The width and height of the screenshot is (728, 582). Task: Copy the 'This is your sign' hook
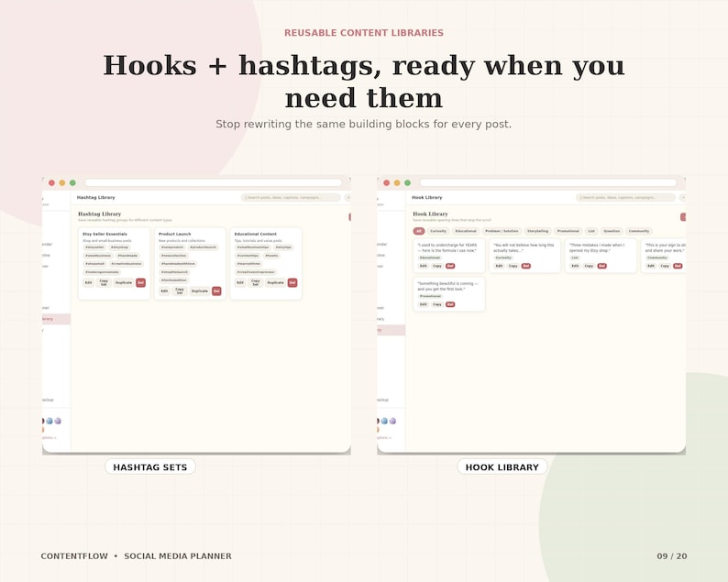click(x=665, y=266)
